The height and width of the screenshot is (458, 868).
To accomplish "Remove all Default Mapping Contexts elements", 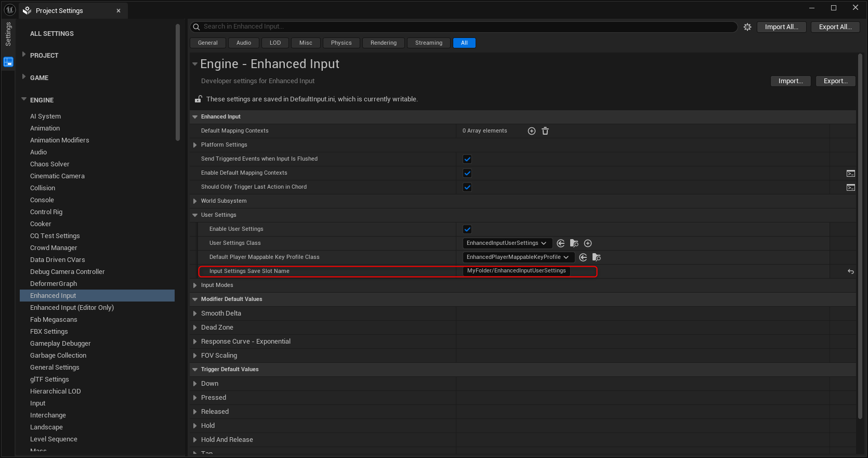I will [x=545, y=131].
